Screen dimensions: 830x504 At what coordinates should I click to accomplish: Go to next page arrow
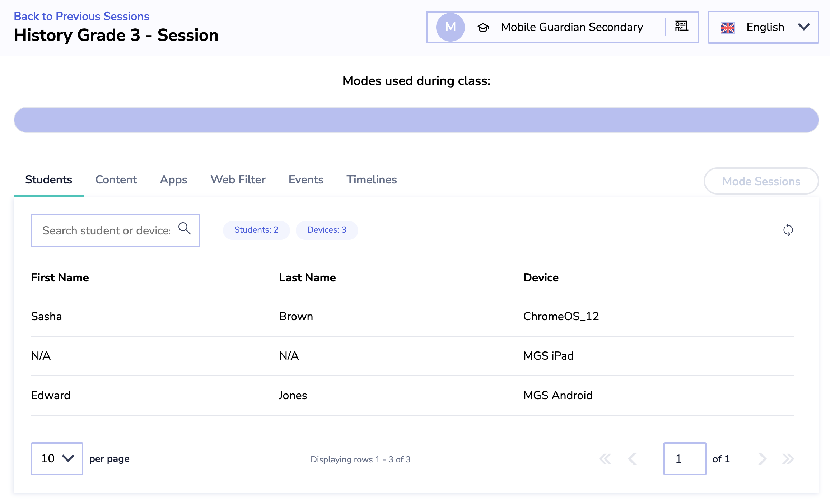tap(762, 459)
